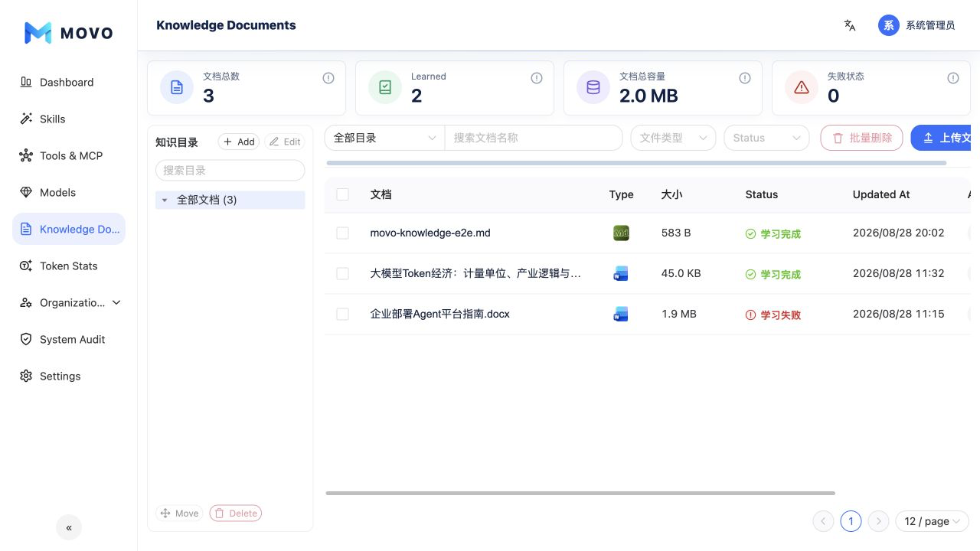The height and width of the screenshot is (551, 980).
Task: Click file name 企业部署Agent平台指南.docx
Action: [x=439, y=314]
